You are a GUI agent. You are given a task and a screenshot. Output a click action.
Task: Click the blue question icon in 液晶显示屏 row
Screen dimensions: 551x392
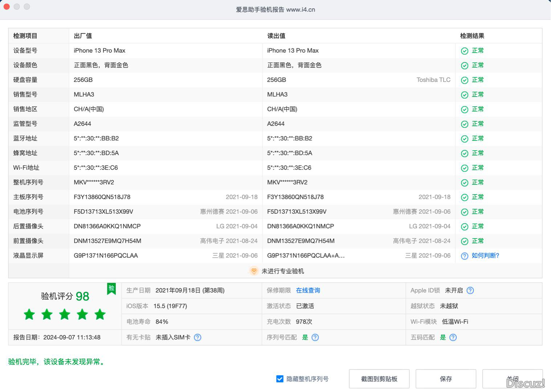tap(464, 256)
